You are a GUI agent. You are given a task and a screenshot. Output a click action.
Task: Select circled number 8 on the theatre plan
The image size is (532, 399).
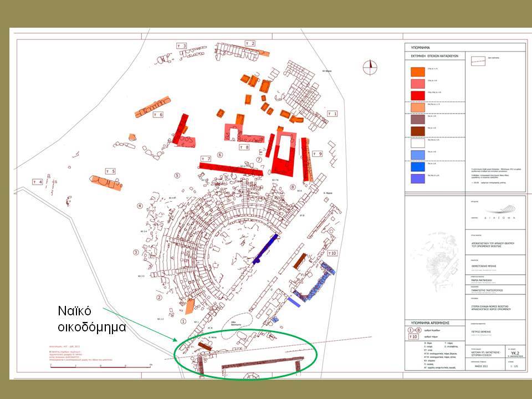click(293, 187)
